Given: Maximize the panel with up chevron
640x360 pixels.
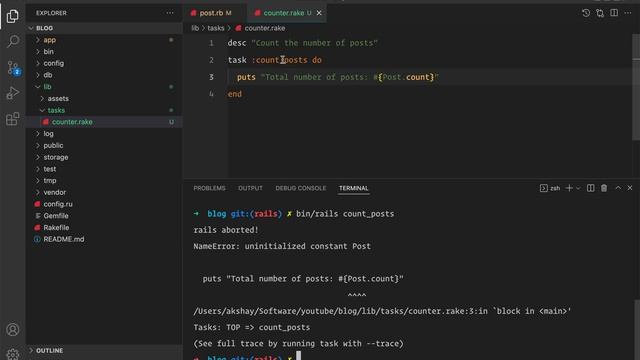Looking at the screenshot, I should click(618, 188).
